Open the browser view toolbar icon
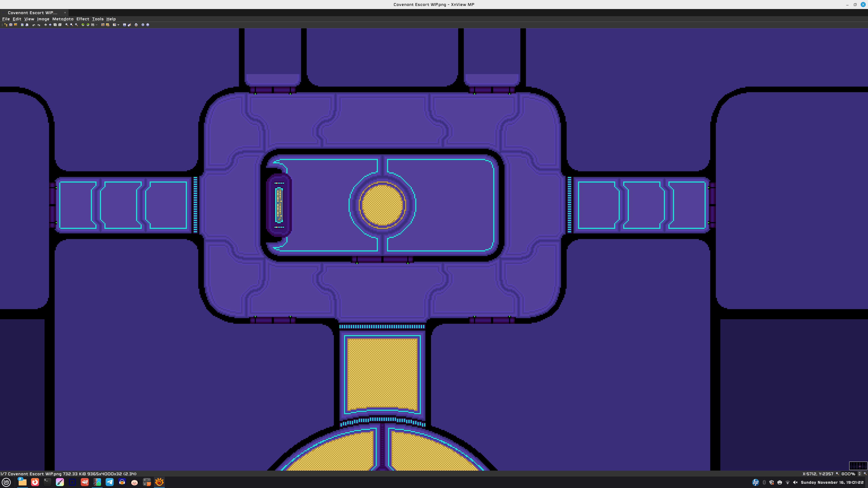Screen dimensions: 868x488 point(6,25)
